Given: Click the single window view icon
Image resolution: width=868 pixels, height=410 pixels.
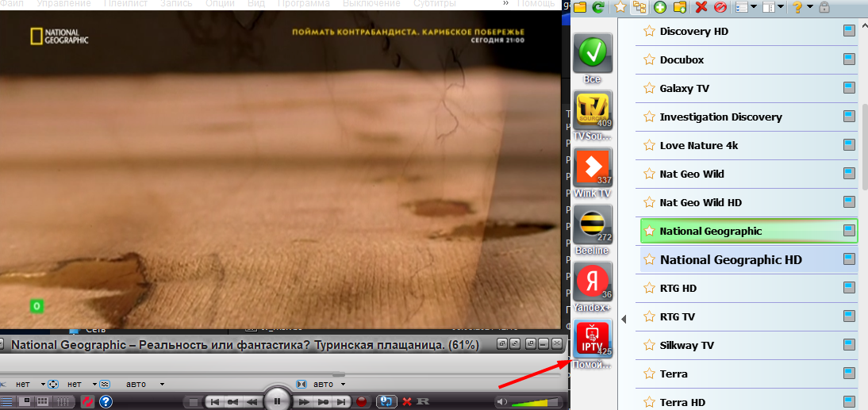Looking at the screenshot, I should [x=25, y=401].
